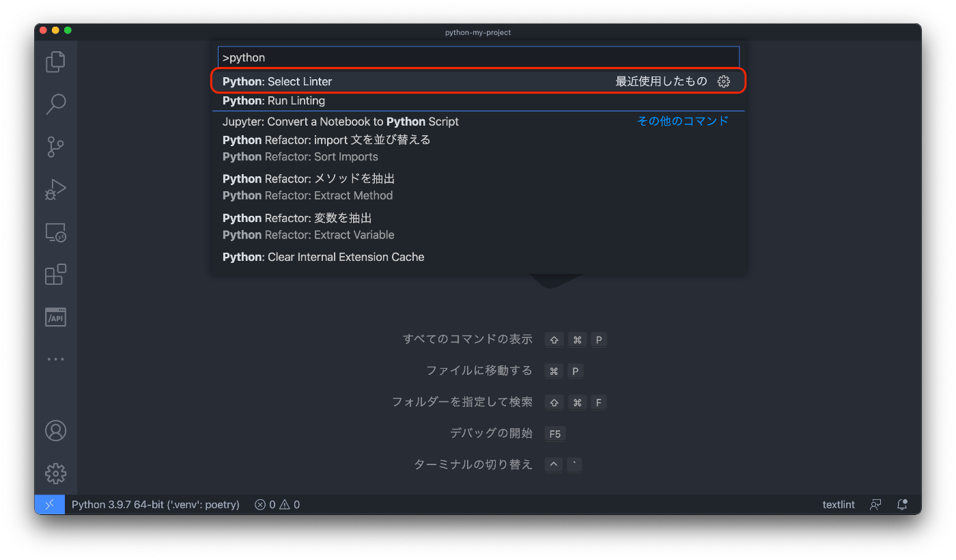Click the フォルダーを指定して検索 text
Screen dimensions: 956x560
tap(462, 402)
